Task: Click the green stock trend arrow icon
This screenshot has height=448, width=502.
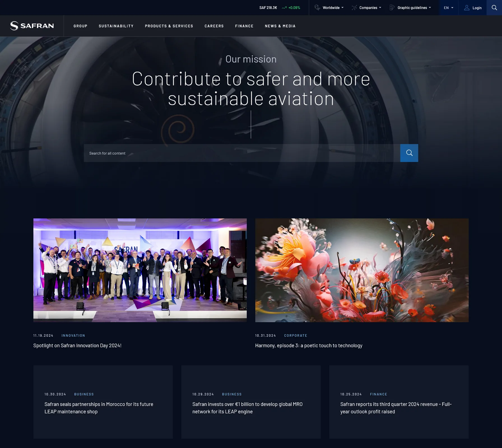Action: [284, 8]
